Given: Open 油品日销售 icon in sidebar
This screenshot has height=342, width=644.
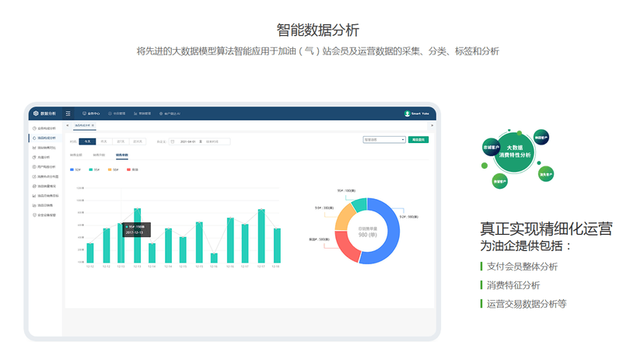Looking at the screenshot, I should 34,205.
